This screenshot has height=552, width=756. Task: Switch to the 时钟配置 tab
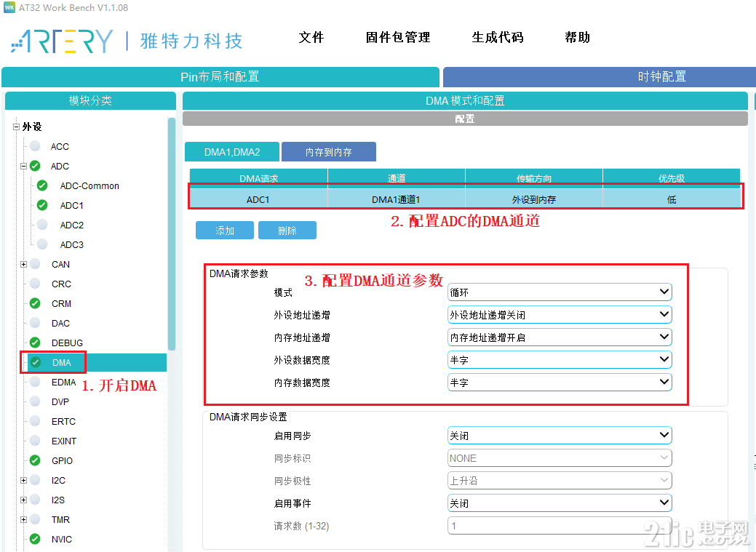pyautogui.click(x=600, y=76)
